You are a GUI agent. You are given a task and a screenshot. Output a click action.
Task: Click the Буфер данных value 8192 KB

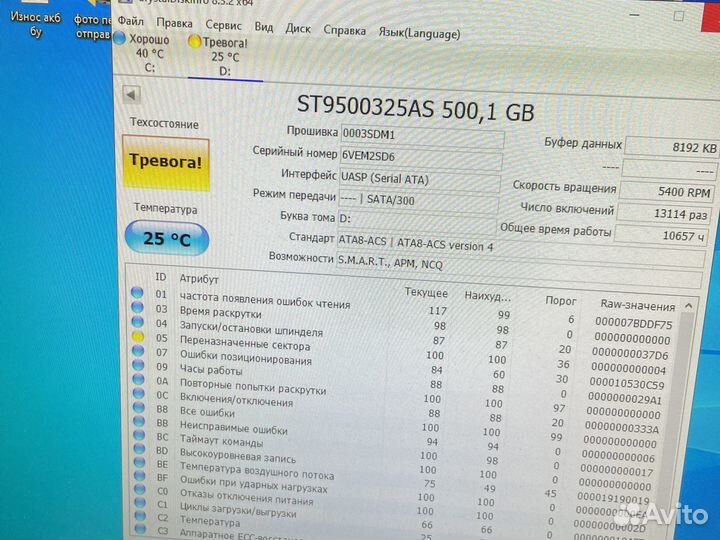[x=671, y=147]
